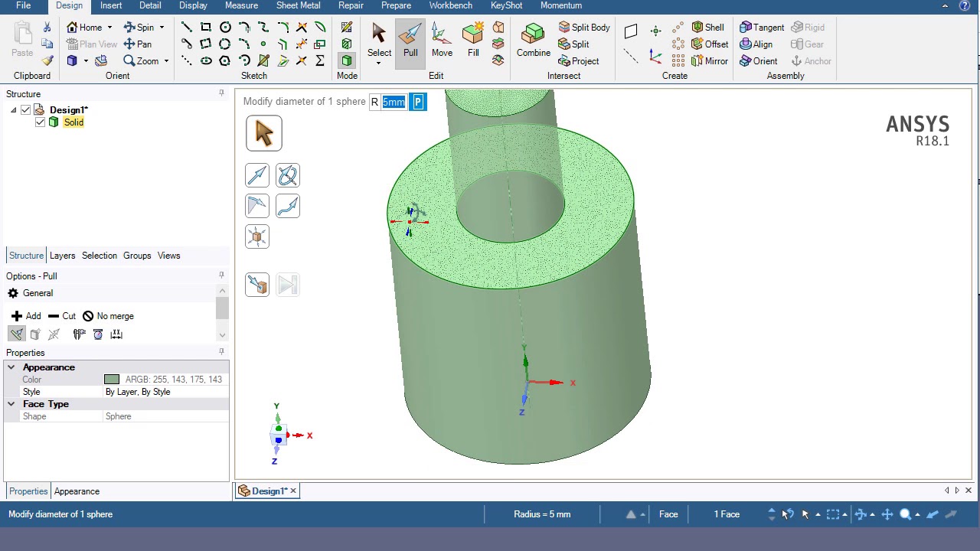Screen dimensions: 980x551
Task: Close the Design1 document tab
Action: tap(292, 491)
